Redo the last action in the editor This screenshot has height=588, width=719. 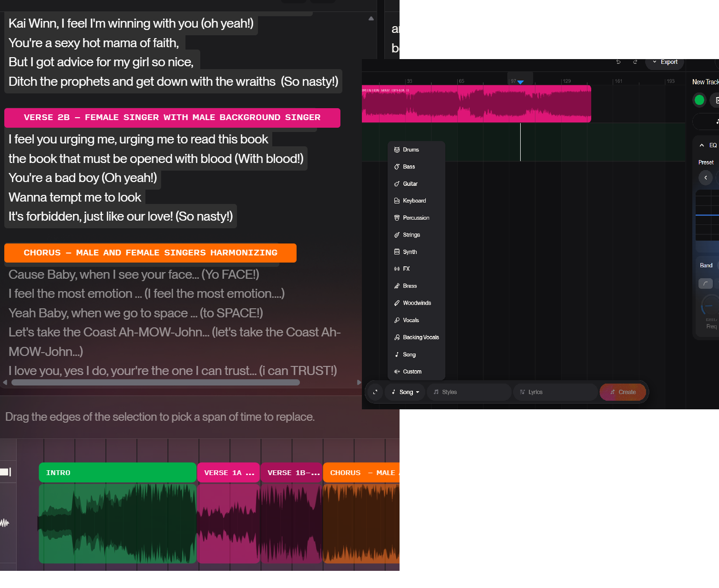(x=635, y=62)
